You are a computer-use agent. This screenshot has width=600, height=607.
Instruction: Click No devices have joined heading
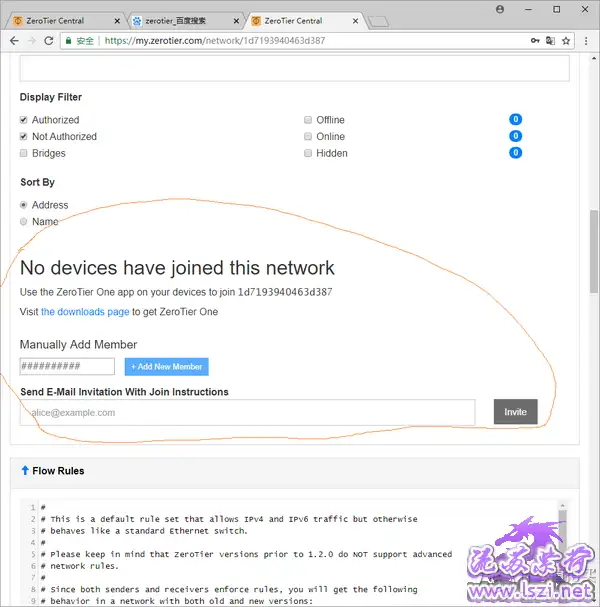(x=177, y=268)
